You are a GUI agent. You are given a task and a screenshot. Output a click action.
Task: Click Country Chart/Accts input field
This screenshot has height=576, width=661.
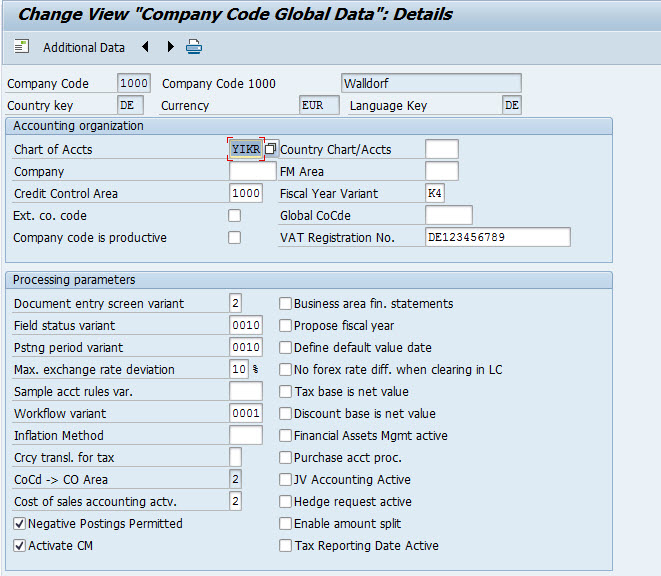coord(442,149)
